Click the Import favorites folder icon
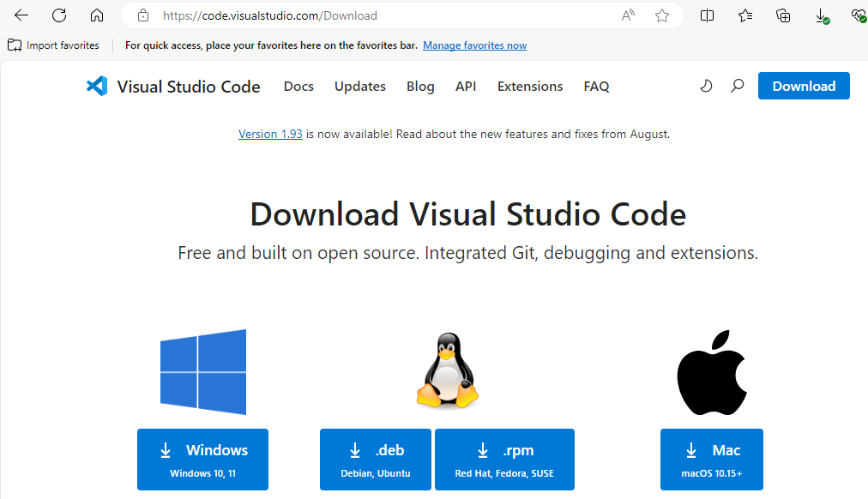The width and height of the screenshot is (868, 499). 15,45
